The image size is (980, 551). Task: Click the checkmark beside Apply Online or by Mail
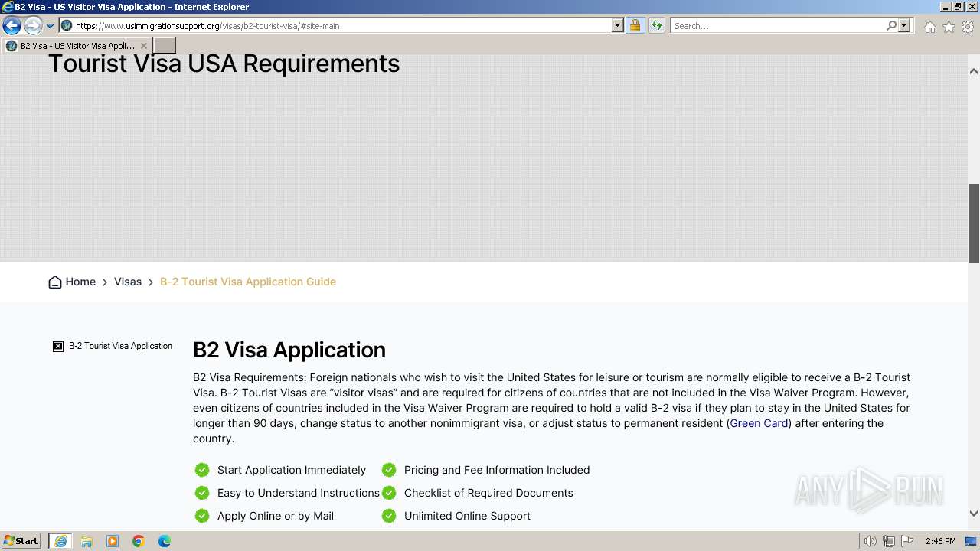coord(202,516)
